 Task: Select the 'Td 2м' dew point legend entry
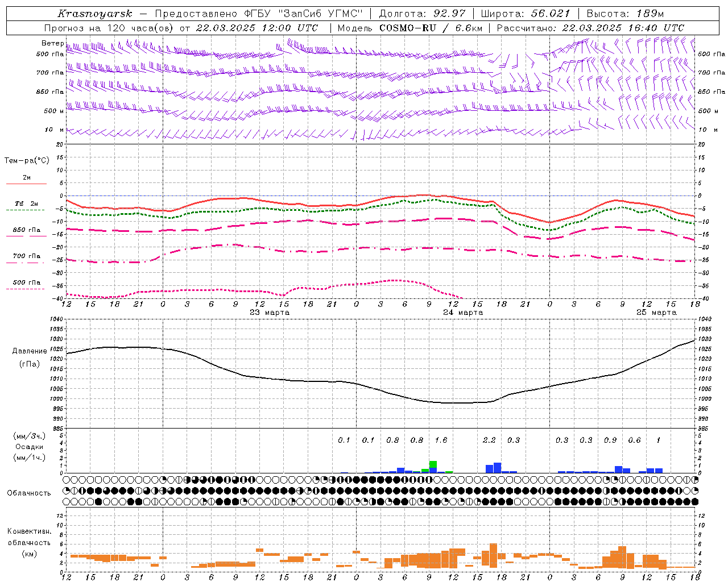click(x=26, y=203)
